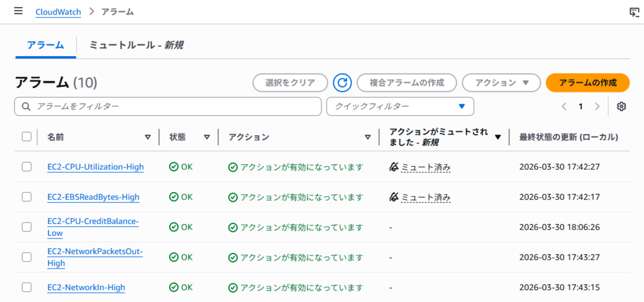Switch to the ミュートルール tab
Screen dimensions: 644x302
(x=136, y=45)
